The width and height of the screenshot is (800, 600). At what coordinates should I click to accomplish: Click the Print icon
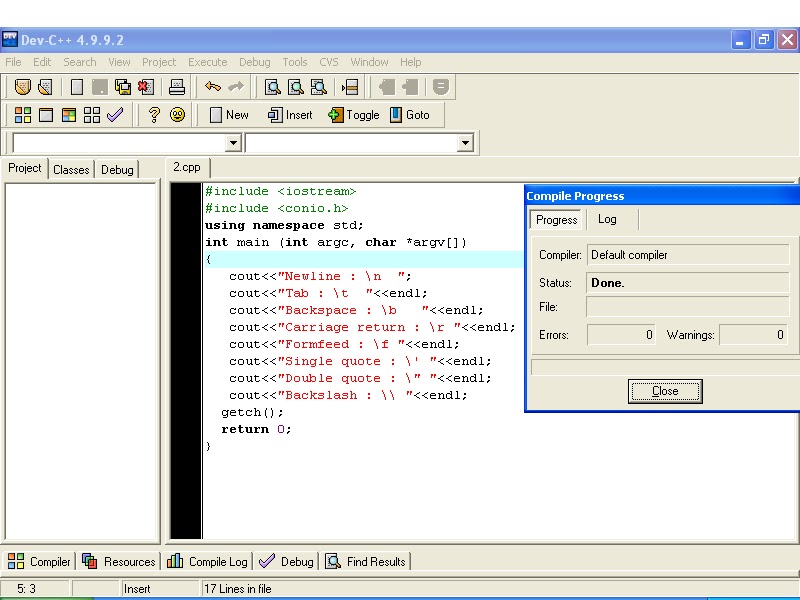click(x=177, y=87)
